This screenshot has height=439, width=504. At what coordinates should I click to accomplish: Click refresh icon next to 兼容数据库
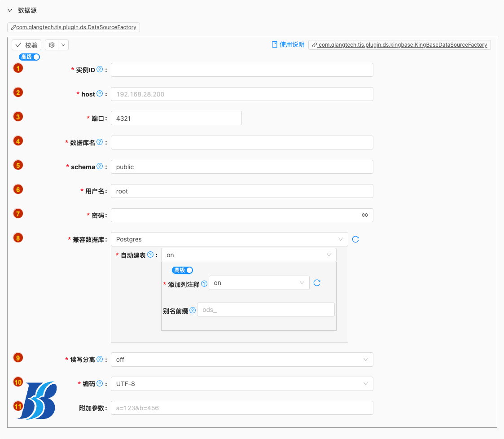355,239
